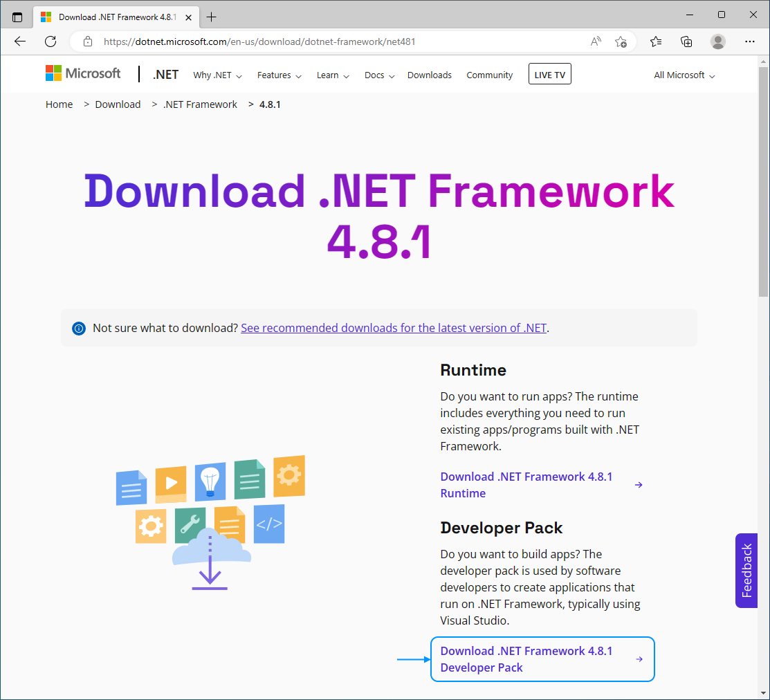The width and height of the screenshot is (770, 700).
Task: Expand the Features dropdown
Action: click(279, 75)
